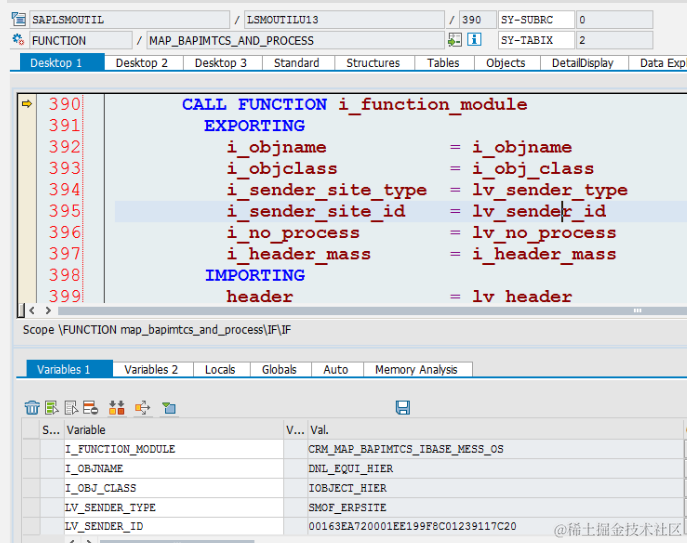Click the SY-SUBRC value 0 field

coord(615,20)
